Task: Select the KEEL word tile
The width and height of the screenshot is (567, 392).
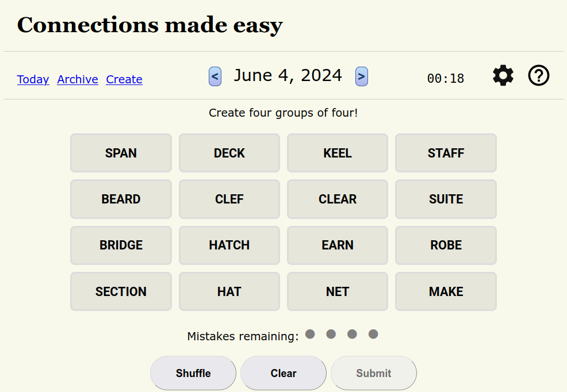Action: pyautogui.click(x=338, y=153)
